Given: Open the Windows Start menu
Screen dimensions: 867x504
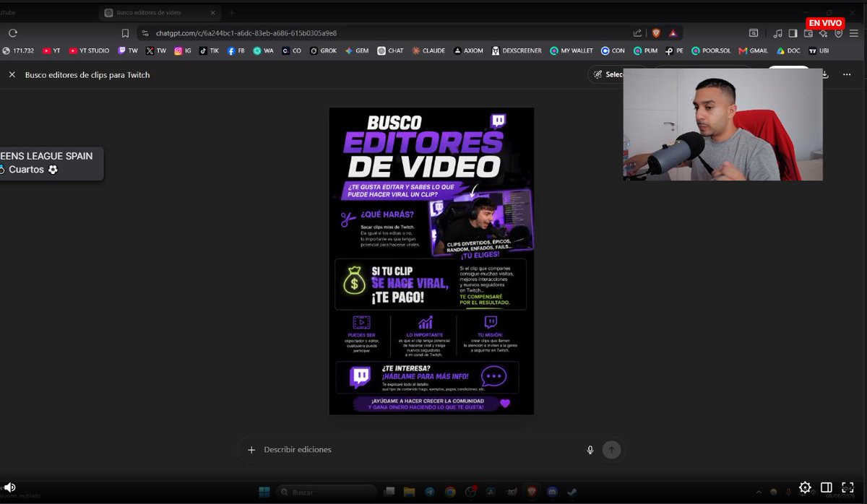Looking at the screenshot, I should [x=264, y=492].
